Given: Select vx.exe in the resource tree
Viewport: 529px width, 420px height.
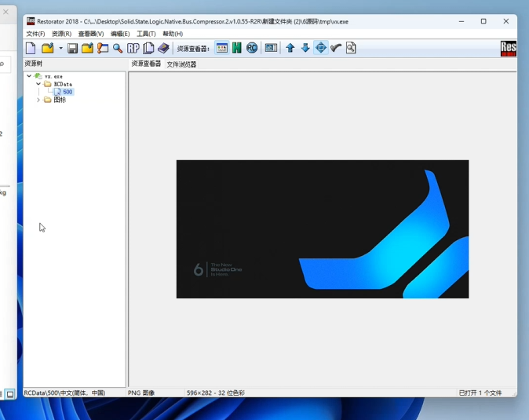Looking at the screenshot, I should (53, 77).
